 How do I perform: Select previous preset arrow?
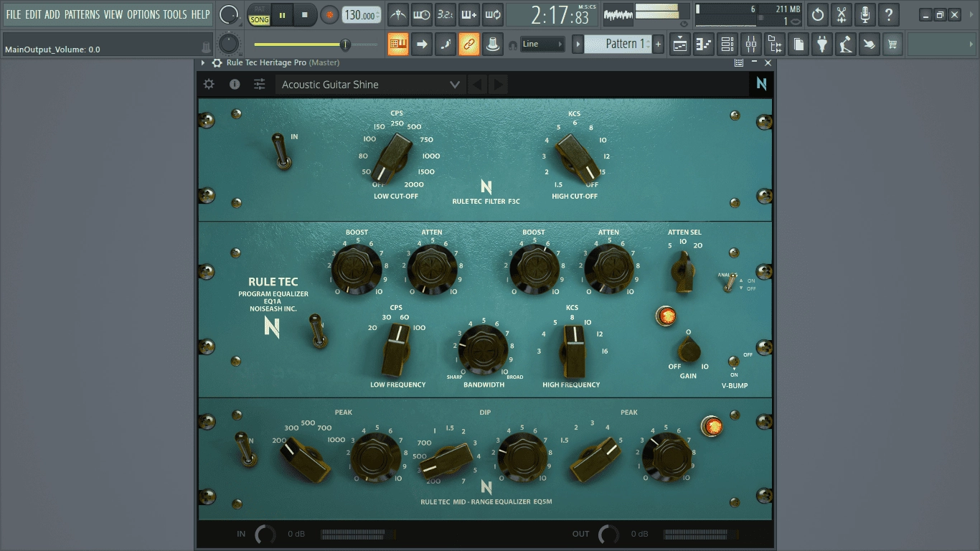point(477,85)
